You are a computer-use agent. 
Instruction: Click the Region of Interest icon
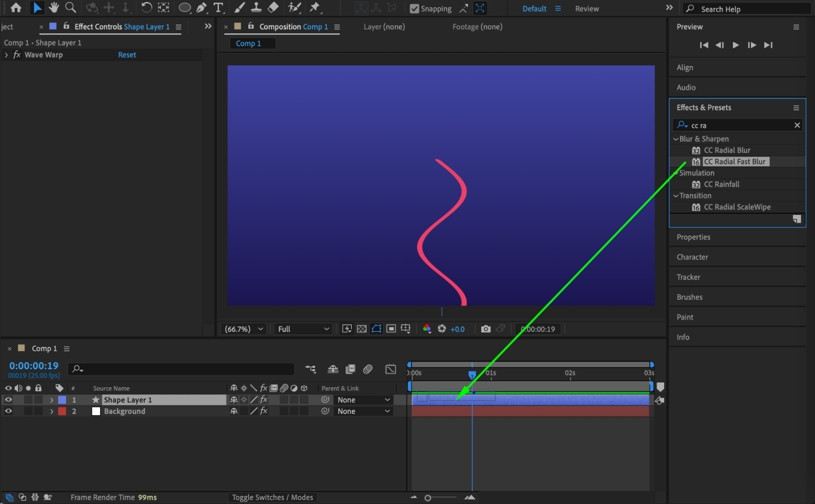[391, 329]
